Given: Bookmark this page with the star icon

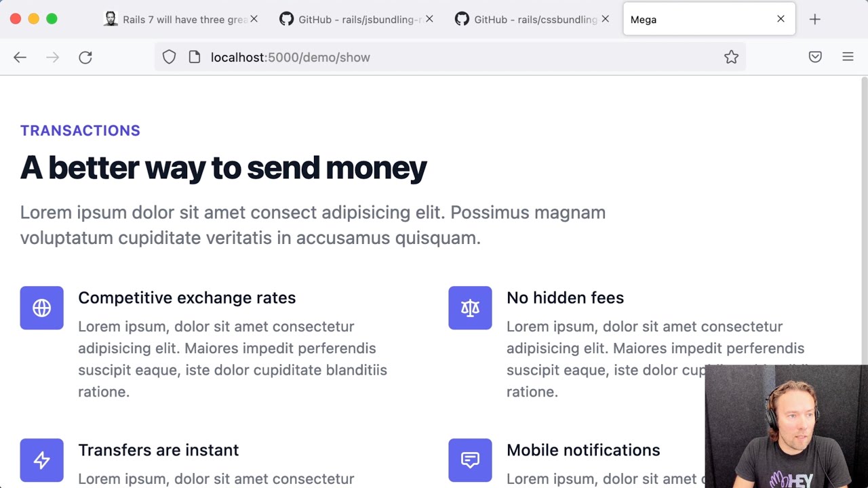Looking at the screenshot, I should 731,58.
